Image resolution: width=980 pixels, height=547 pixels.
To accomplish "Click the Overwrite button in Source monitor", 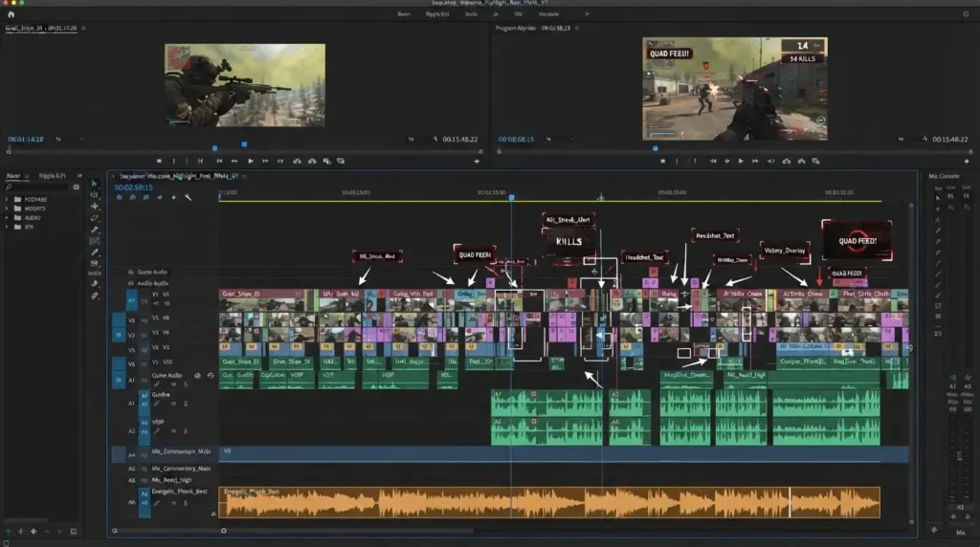I will click(x=312, y=161).
